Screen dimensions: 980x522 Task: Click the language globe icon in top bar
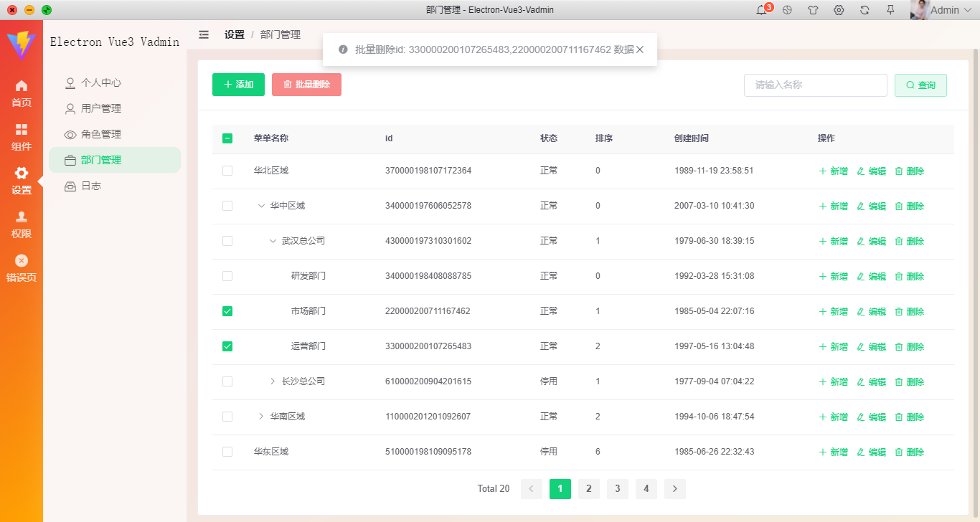[788, 10]
